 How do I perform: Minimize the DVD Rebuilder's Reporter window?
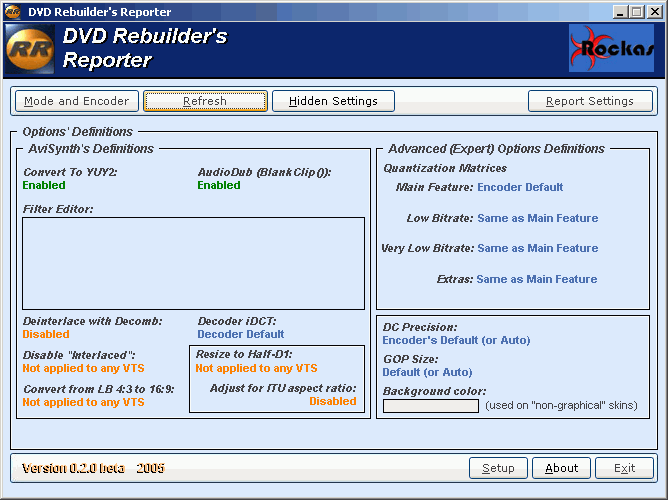coord(620,12)
